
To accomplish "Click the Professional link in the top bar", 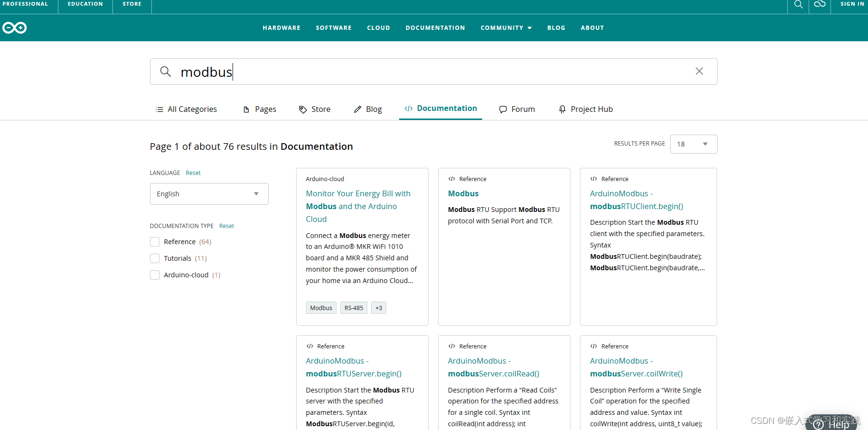I will 25,4.
